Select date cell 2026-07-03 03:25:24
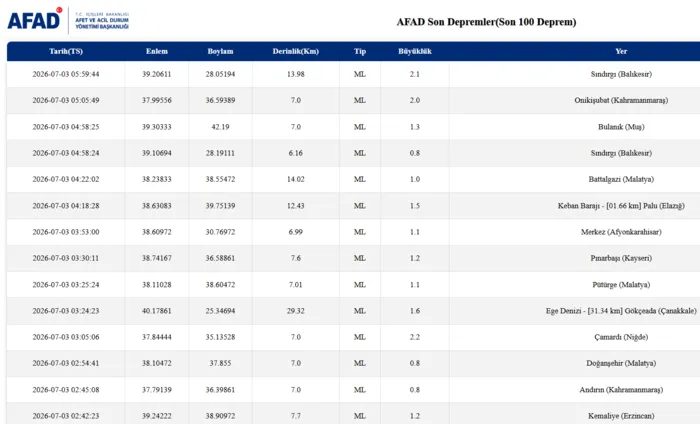Viewport: 700px width, 424px height. point(66,284)
